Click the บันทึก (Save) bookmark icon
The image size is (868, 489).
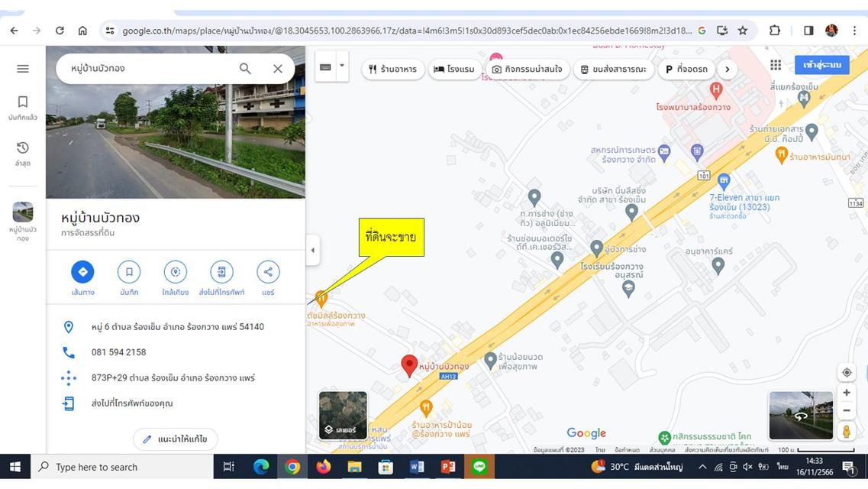[x=128, y=271]
